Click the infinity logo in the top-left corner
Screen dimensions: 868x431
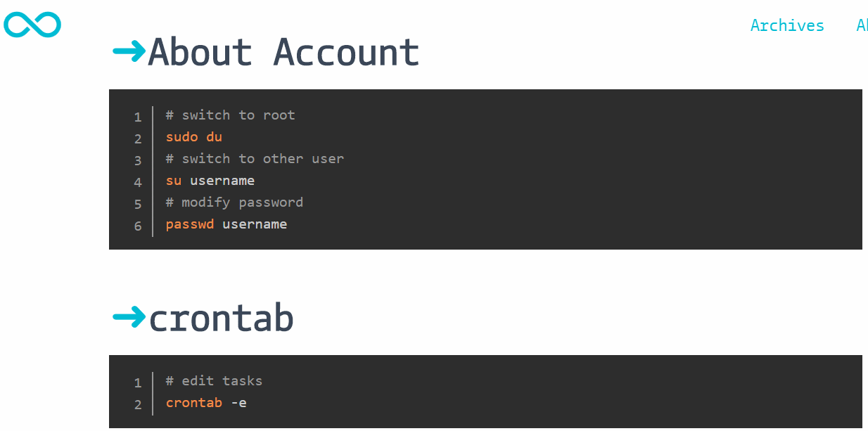pyautogui.click(x=32, y=25)
